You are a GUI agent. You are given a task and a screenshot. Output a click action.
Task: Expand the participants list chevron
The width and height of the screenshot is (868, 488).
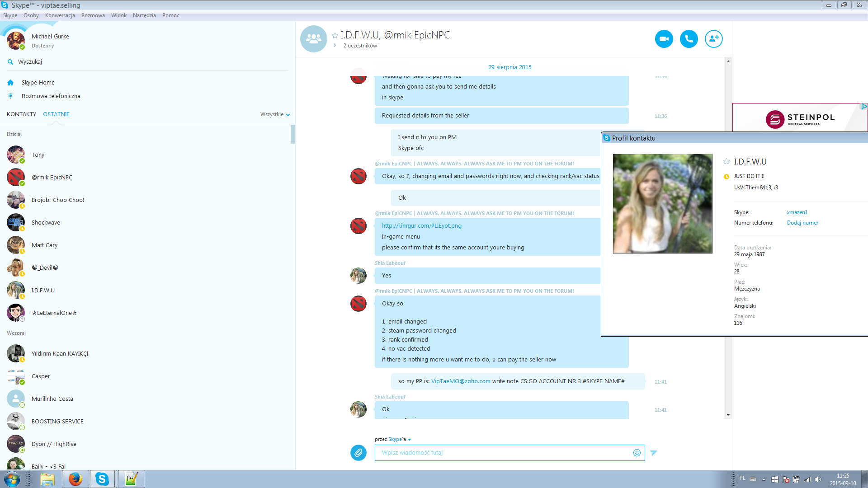[x=335, y=46]
